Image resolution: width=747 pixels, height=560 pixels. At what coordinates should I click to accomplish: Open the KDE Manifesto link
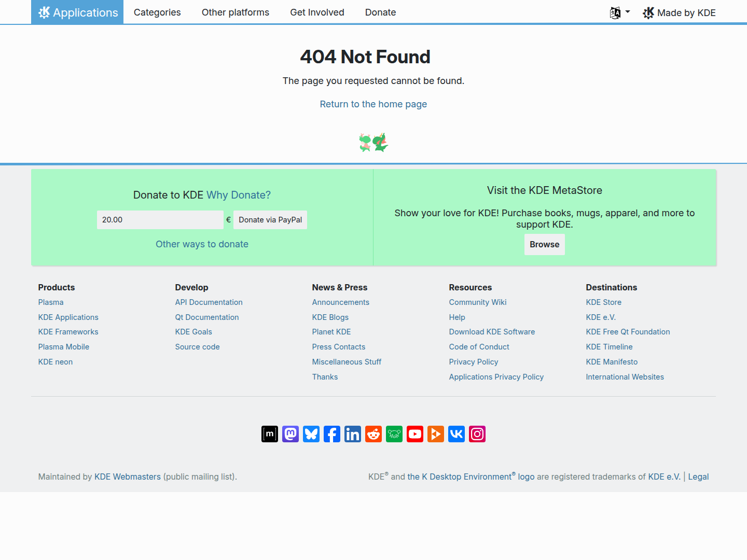pos(612,362)
